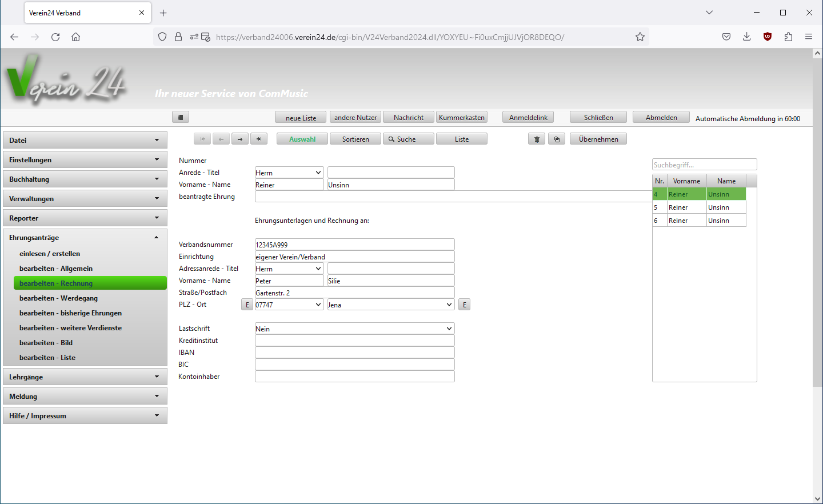Click into the IBAN input field

coord(354,353)
